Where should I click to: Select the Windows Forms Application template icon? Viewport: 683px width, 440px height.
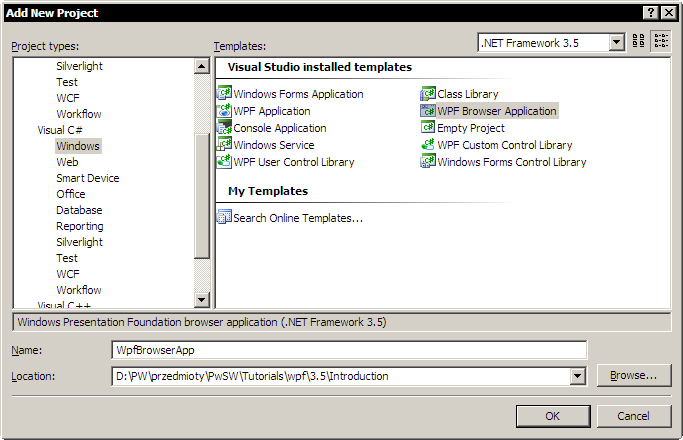[x=224, y=93]
